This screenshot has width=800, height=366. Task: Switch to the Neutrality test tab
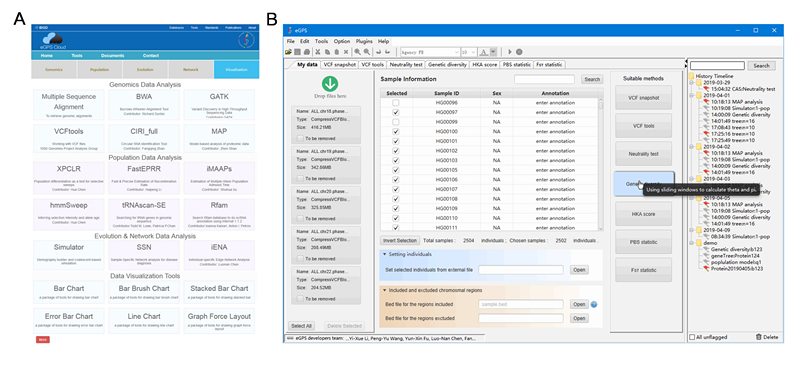[405, 65]
